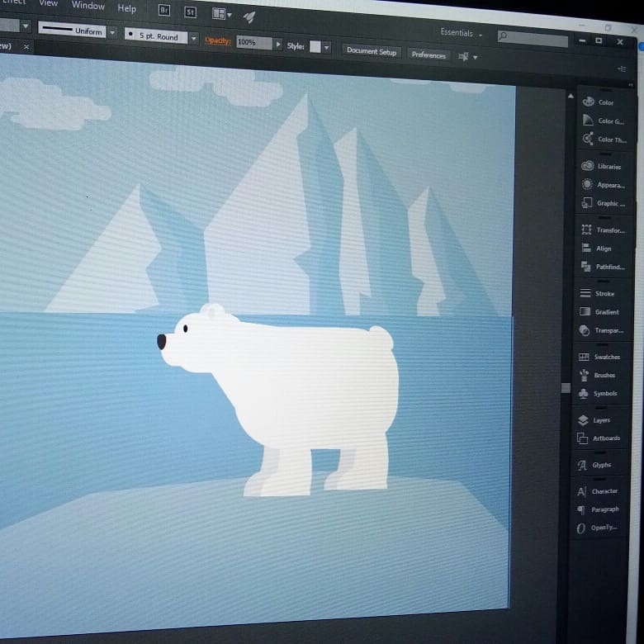Close the document tab

[26, 47]
